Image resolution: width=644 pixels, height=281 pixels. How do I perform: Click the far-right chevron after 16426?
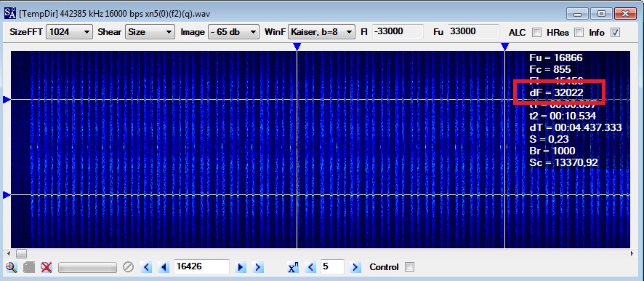pyautogui.click(x=257, y=267)
